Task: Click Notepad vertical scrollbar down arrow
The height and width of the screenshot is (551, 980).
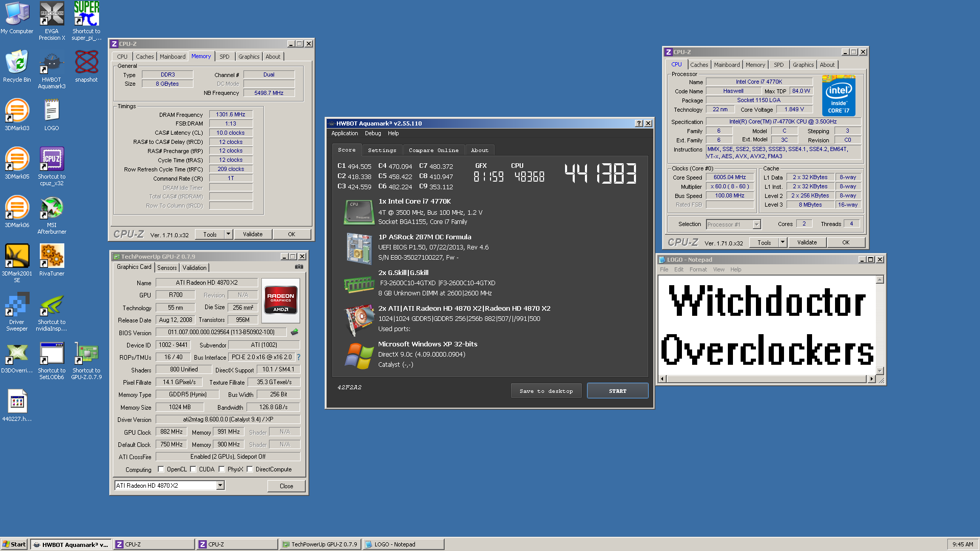Action: (880, 370)
